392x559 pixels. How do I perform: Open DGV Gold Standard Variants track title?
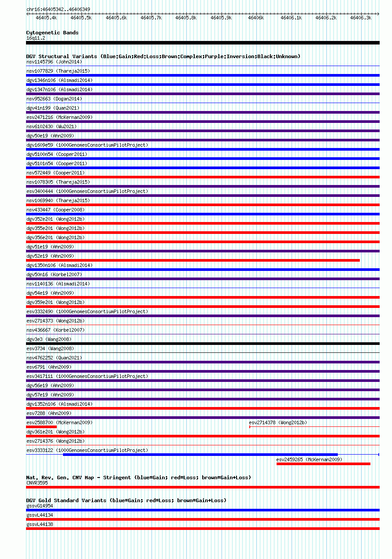tap(126, 500)
